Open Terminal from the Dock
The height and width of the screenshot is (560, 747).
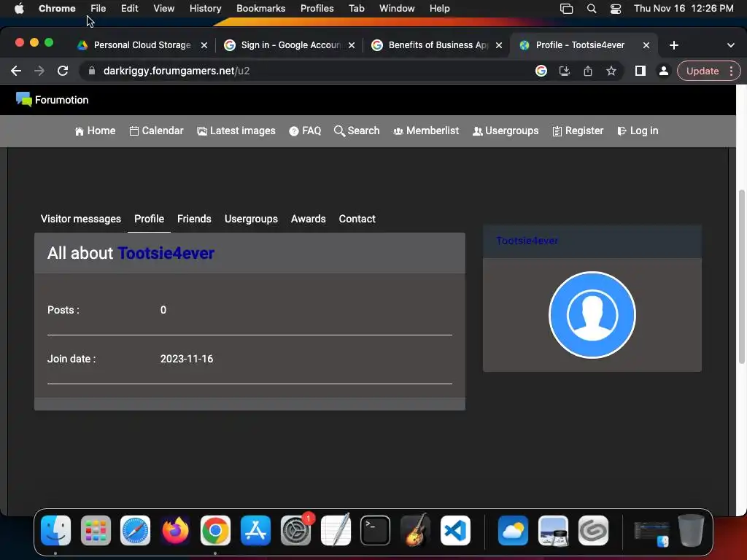click(x=375, y=530)
